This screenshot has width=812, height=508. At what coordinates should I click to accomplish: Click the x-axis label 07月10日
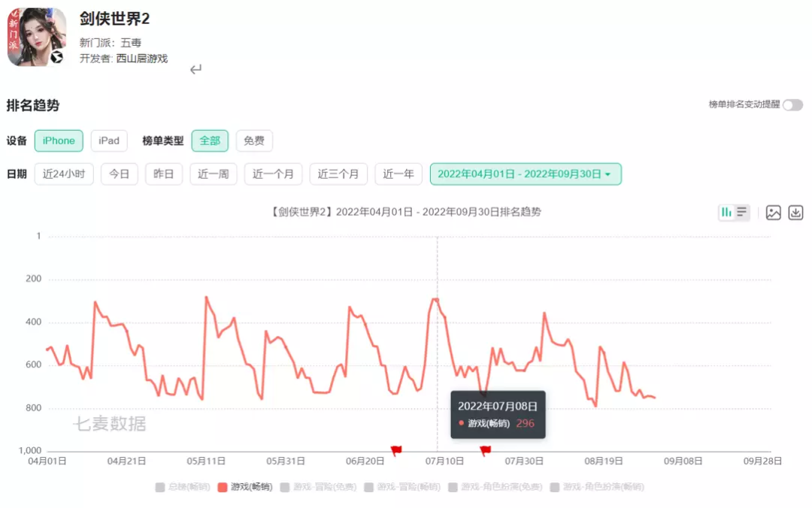[444, 461]
